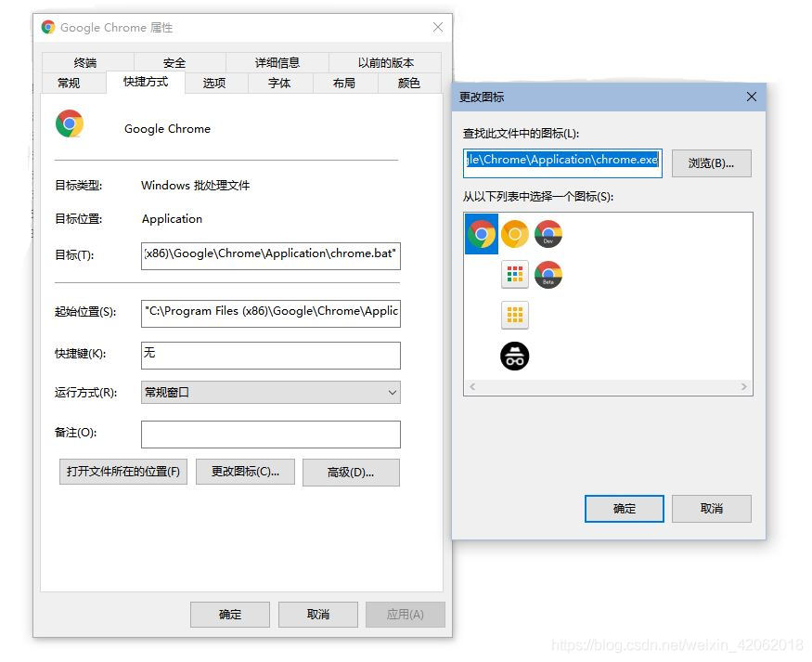This screenshot has height=662, width=812.
Task: Close the 更改图标 dialog
Action: (752, 97)
